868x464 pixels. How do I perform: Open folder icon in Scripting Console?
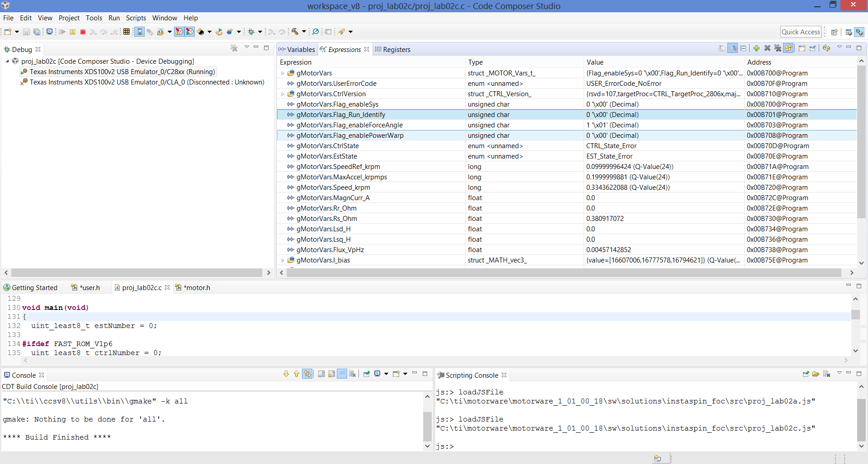pos(816,374)
